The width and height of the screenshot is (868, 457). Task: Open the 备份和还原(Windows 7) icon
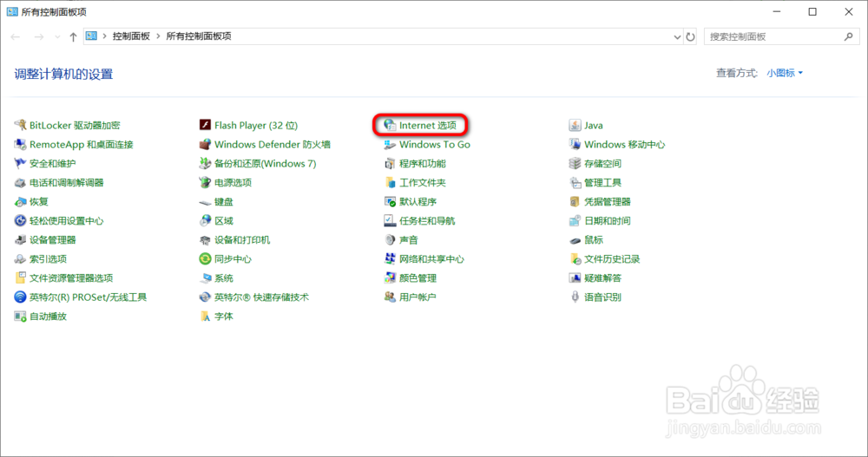pyautogui.click(x=206, y=163)
